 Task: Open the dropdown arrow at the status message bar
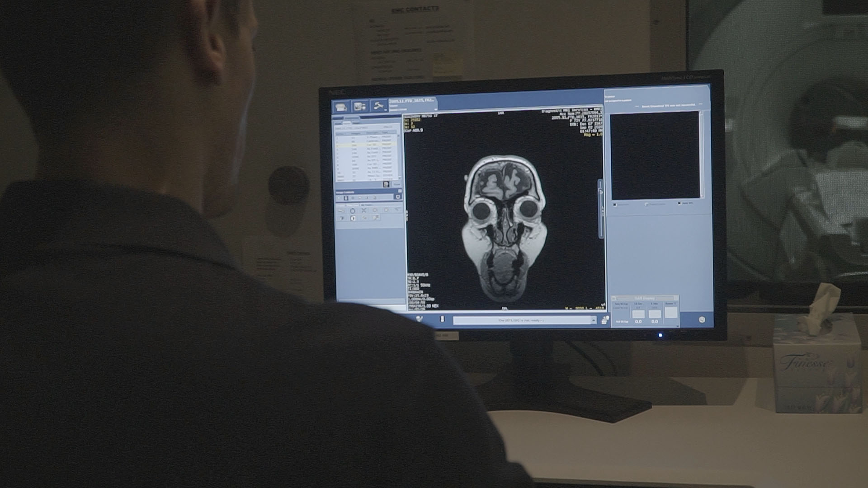click(x=593, y=320)
